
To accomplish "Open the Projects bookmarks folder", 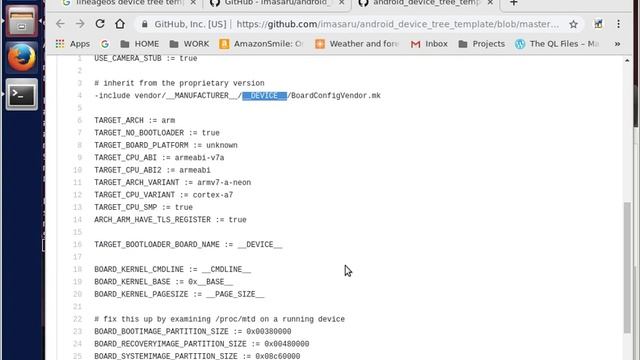I will [482, 44].
